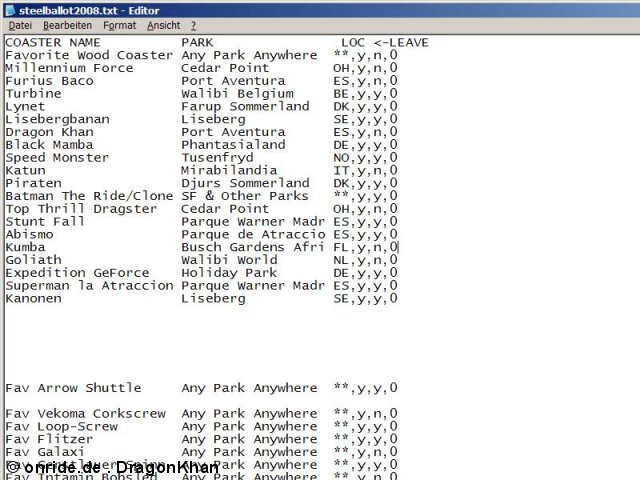Viewport: 640px width, 480px height.
Task: Click 'Abismo' coaster name
Action: click(29, 234)
